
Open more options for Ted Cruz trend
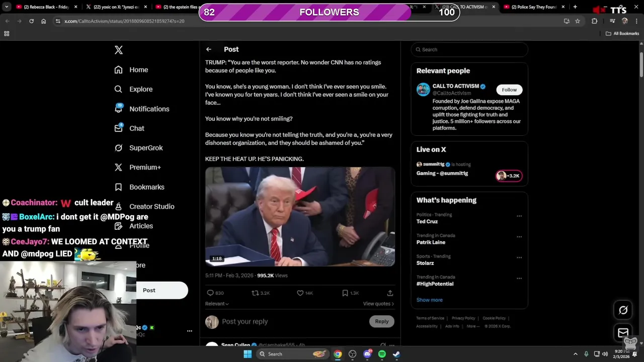click(519, 216)
